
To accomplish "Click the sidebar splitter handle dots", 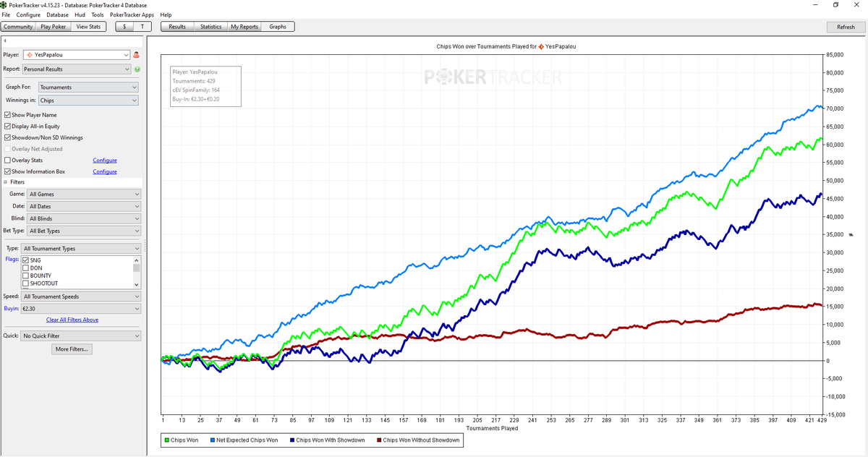I will point(145,246).
